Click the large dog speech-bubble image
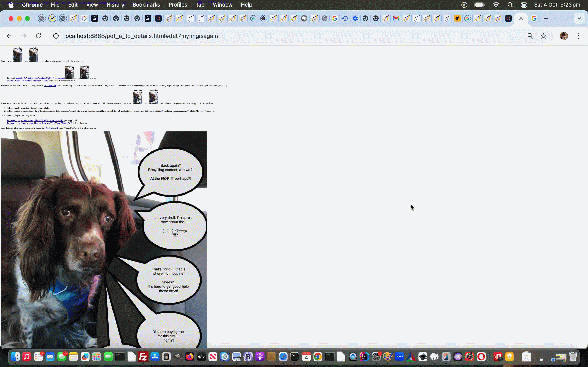 104,240
